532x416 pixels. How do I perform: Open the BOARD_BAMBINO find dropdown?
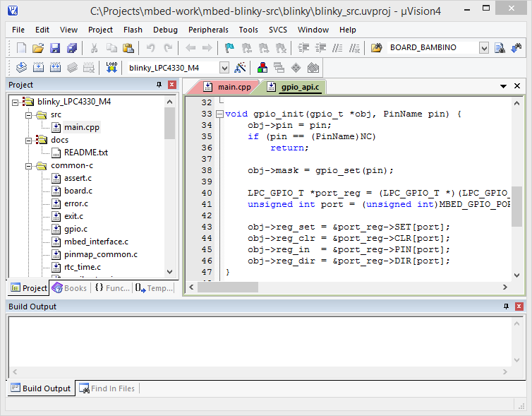(x=483, y=48)
